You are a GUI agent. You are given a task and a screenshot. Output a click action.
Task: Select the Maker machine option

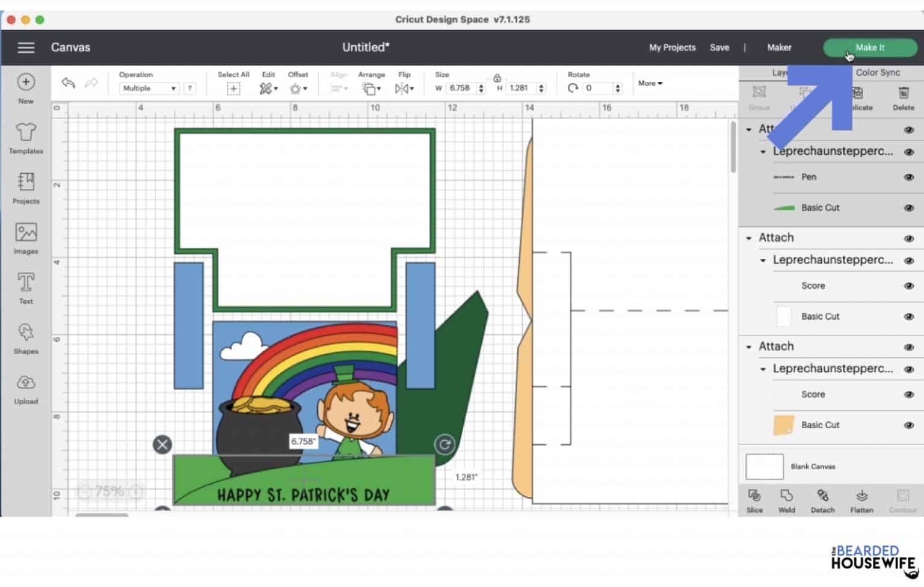click(x=779, y=48)
